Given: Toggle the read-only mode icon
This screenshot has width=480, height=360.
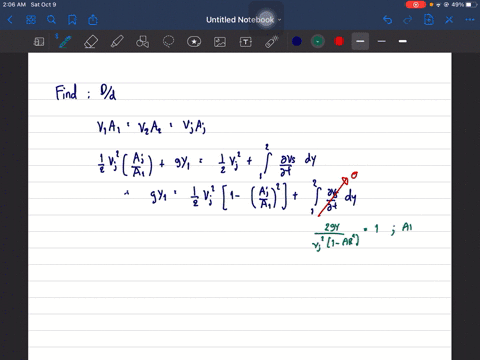Looking at the screenshot, I should [x=39, y=42].
